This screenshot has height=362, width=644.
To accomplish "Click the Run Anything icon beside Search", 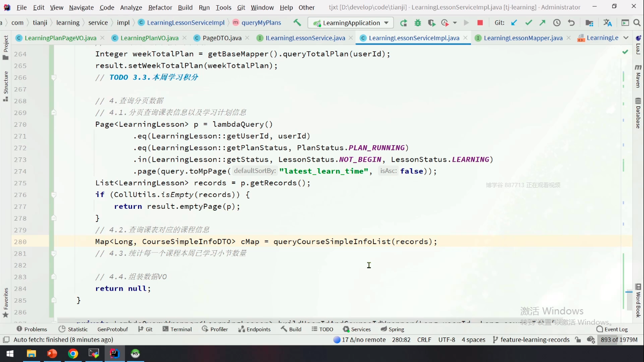I will (625, 23).
